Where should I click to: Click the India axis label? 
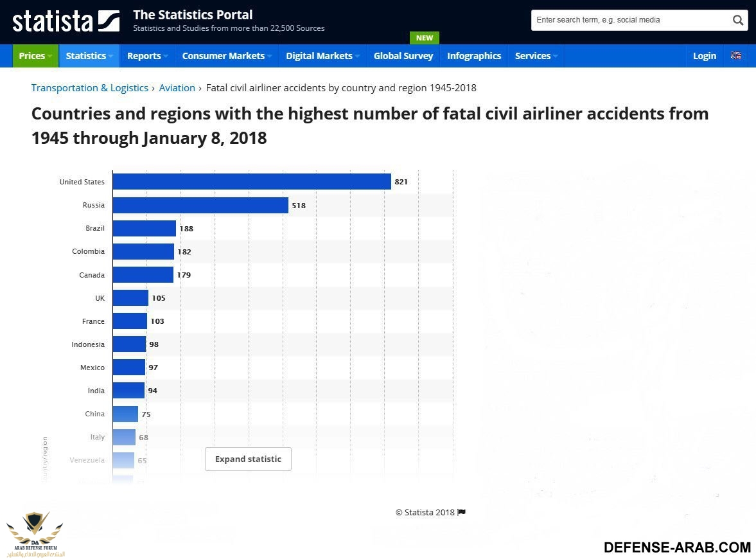[x=96, y=391]
